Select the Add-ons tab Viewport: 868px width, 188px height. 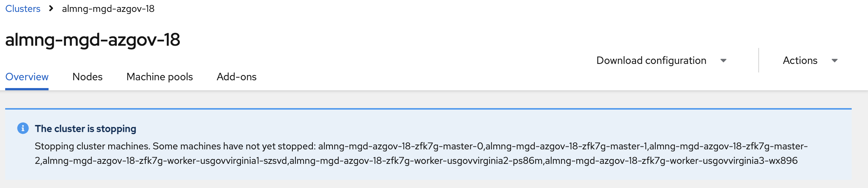point(236,77)
